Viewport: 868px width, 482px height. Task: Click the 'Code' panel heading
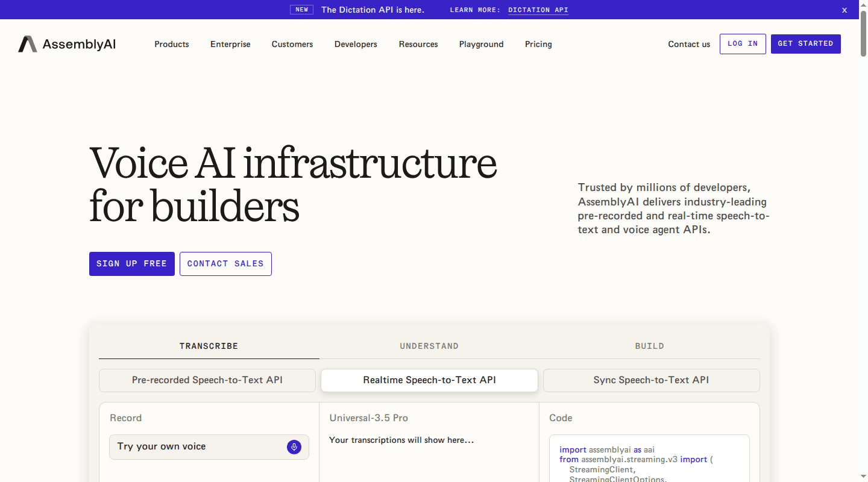[x=561, y=418]
